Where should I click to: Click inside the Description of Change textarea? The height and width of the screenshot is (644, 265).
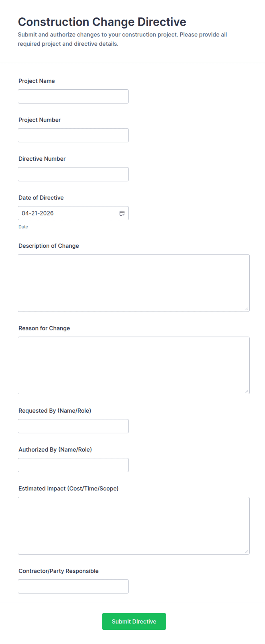pyautogui.click(x=133, y=283)
